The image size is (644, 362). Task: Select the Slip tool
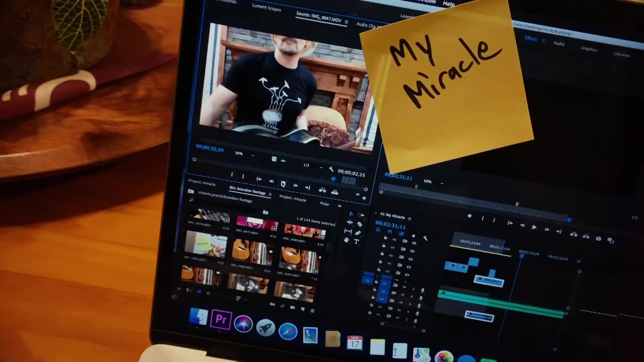click(x=348, y=231)
